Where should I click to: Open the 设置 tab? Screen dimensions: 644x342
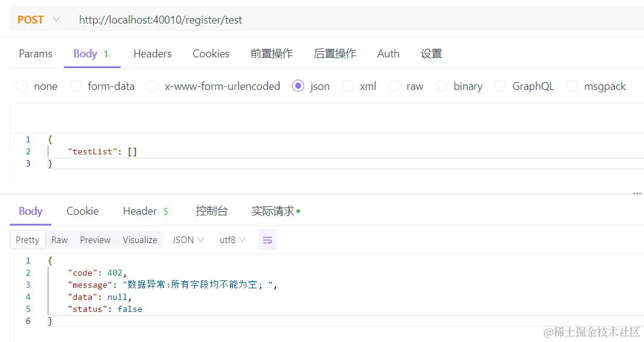click(432, 54)
